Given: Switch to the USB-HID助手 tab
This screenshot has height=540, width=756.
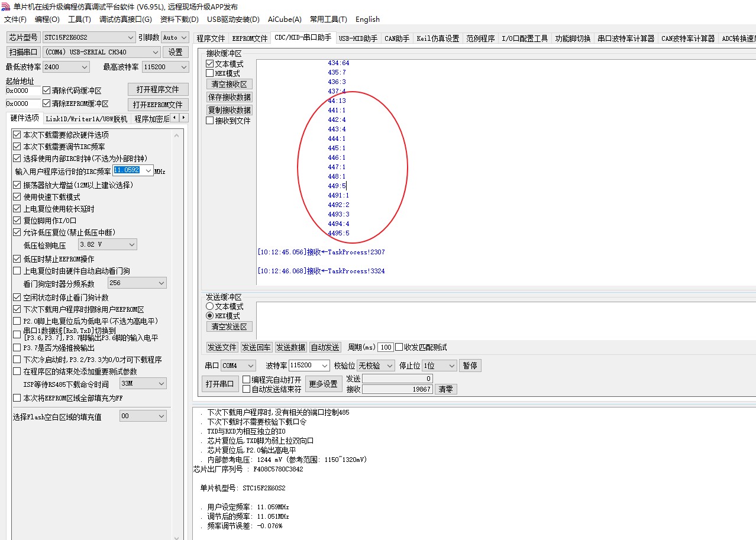Looking at the screenshot, I should [x=358, y=38].
